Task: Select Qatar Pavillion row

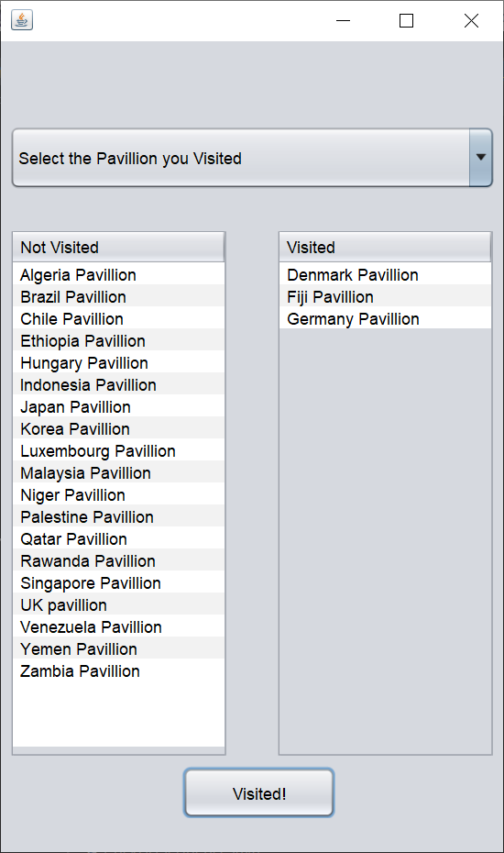Action: (x=118, y=538)
